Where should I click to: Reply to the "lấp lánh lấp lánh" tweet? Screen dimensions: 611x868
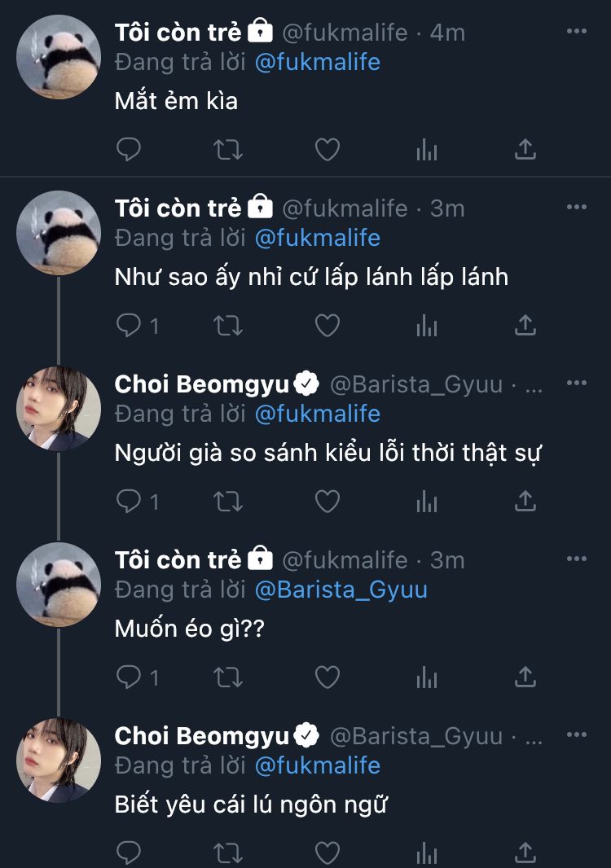point(129,326)
